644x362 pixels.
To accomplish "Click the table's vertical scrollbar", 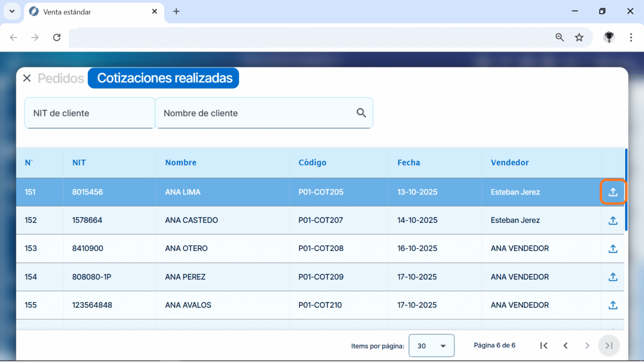I will tap(626, 190).
